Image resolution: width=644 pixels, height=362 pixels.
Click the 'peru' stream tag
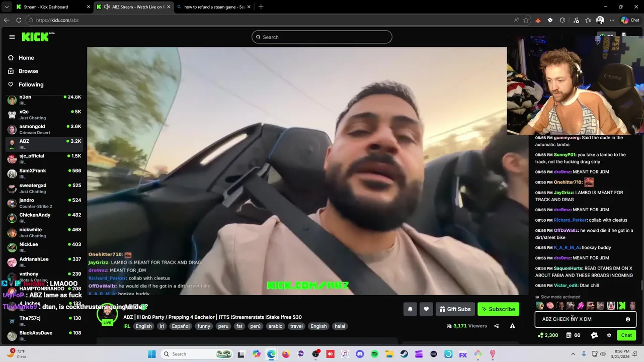pyautogui.click(x=223, y=326)
